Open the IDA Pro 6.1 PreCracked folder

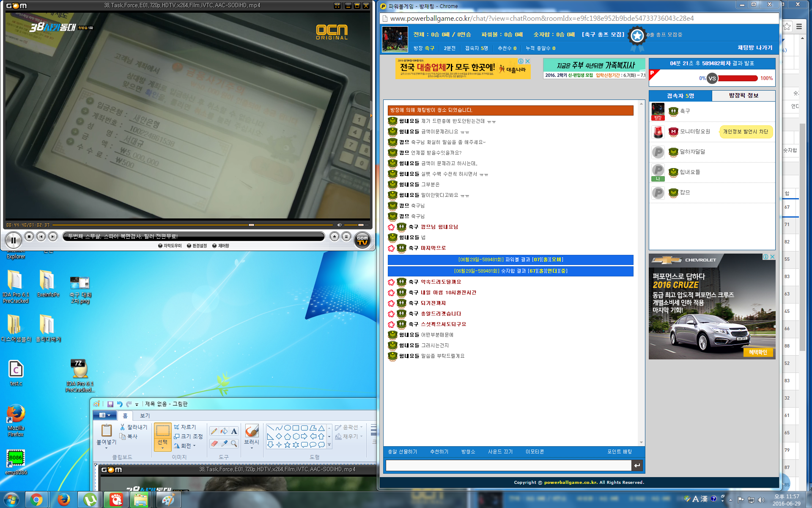(x=15, y=287)
